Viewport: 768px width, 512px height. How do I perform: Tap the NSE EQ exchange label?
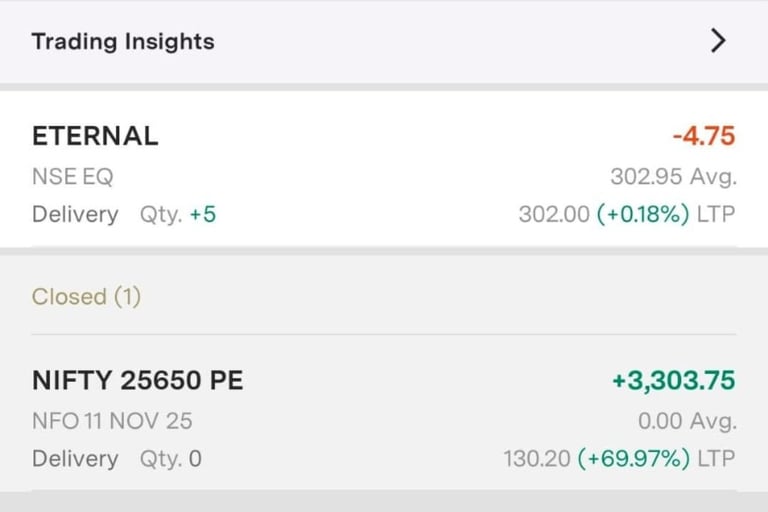pos(72,177)
